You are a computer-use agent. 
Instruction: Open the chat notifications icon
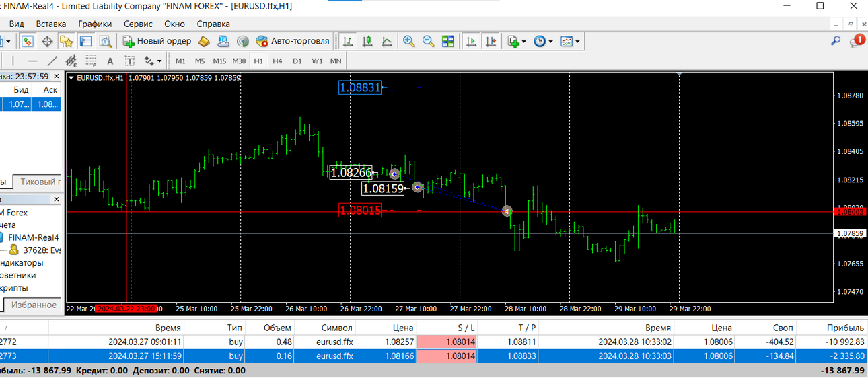(857, 41)
